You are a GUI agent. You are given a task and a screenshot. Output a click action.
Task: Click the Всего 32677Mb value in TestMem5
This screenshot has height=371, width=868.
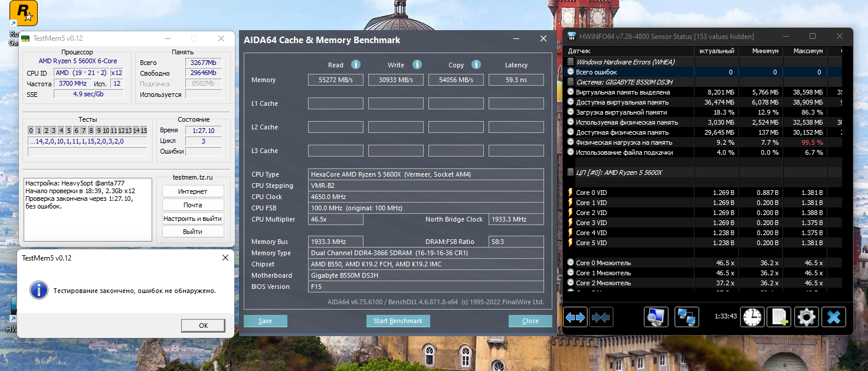204,62
